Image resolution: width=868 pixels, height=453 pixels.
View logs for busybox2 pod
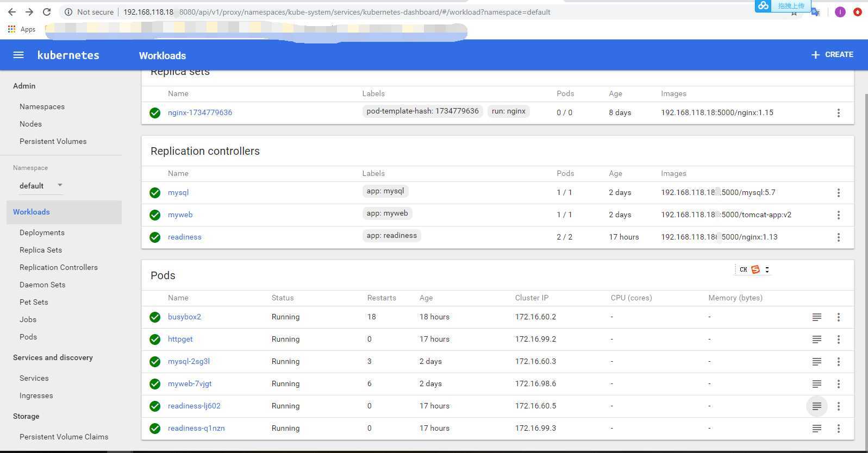point(816,317)
